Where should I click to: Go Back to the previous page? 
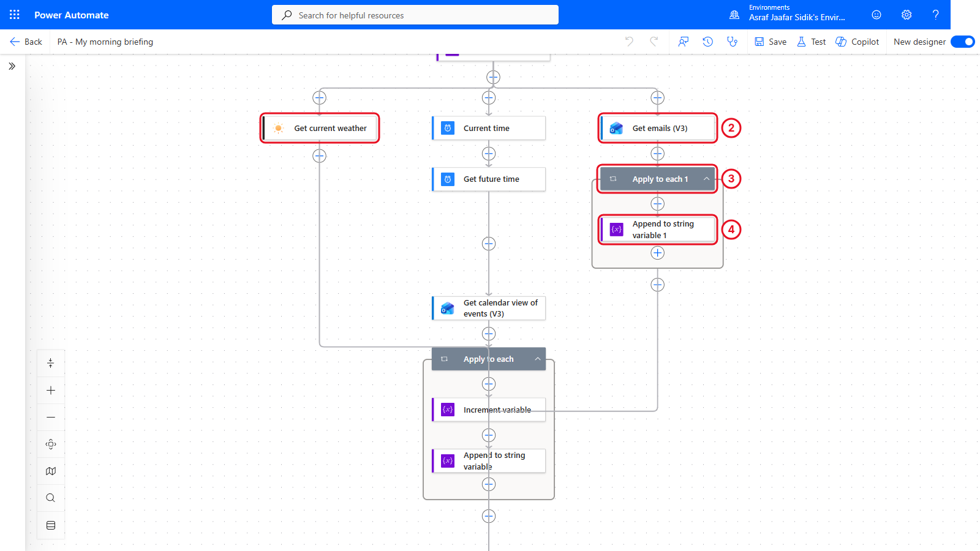tap(26, 42)
